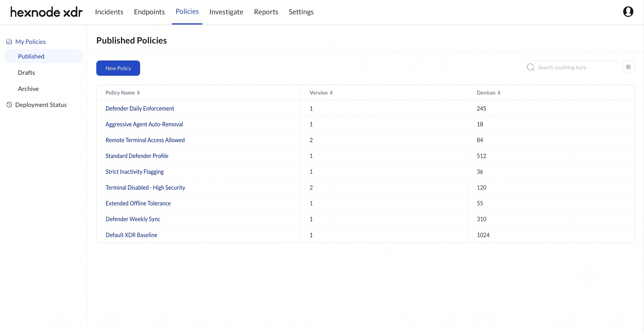Click the hexnode xdr logo

[46, 12]
